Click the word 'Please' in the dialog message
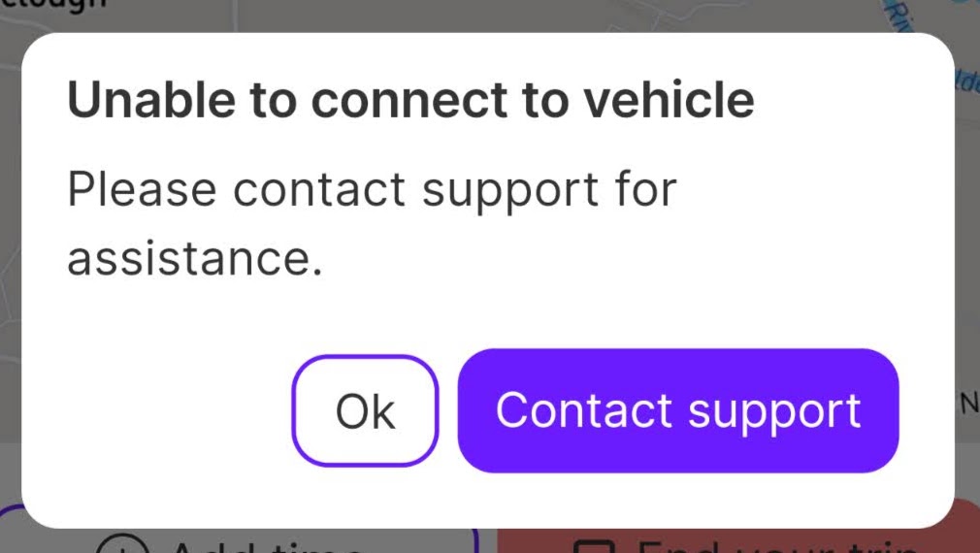The width and height of the screenshot is (980, 553). (142, 190)
